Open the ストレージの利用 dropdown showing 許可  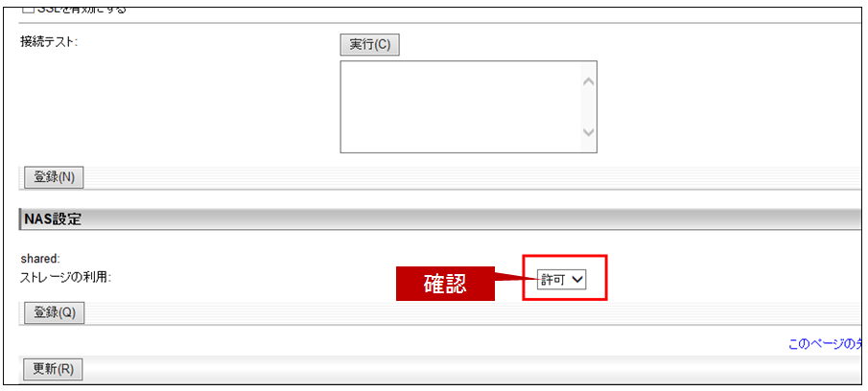pos(561,281)
